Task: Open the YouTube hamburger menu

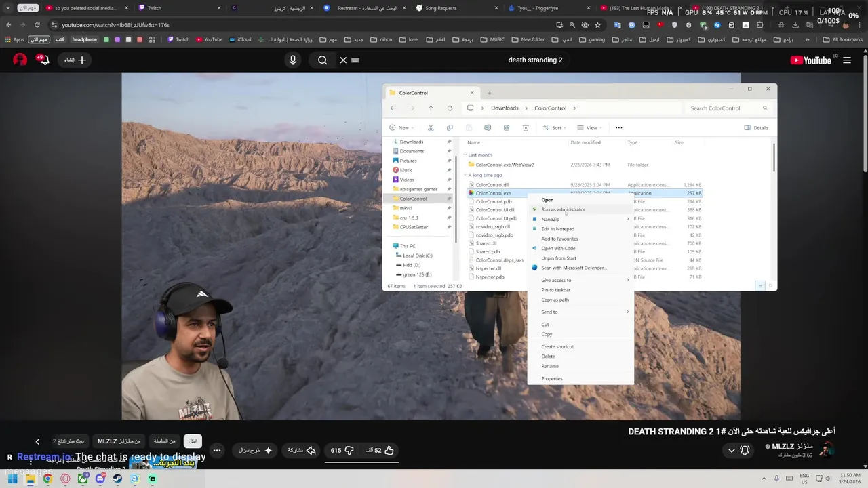Action: tap(847, 60)
